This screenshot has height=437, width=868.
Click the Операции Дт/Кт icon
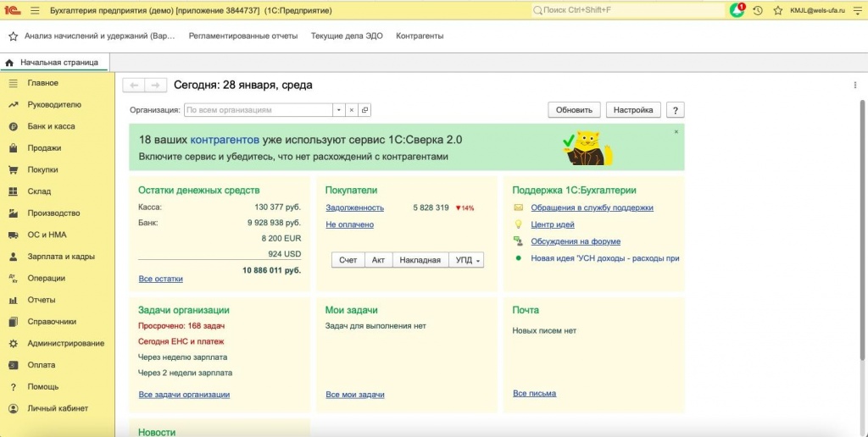pyautogui.click(x=14, y=279)
